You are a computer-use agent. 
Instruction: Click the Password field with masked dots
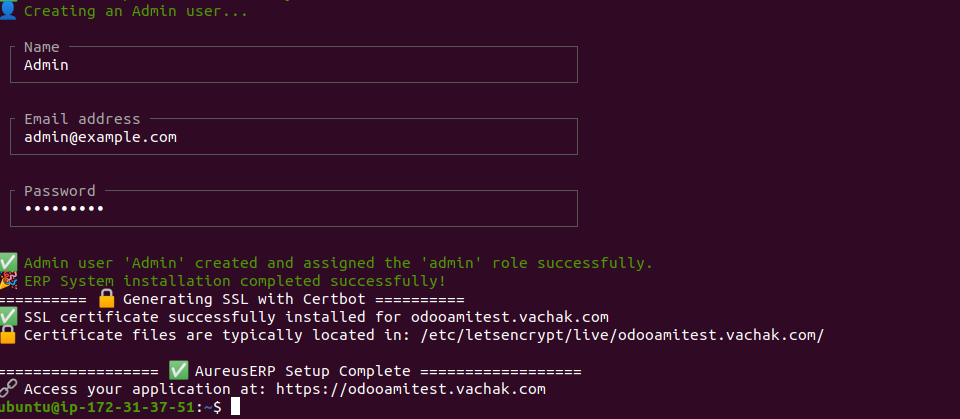(x=294, y=208)
